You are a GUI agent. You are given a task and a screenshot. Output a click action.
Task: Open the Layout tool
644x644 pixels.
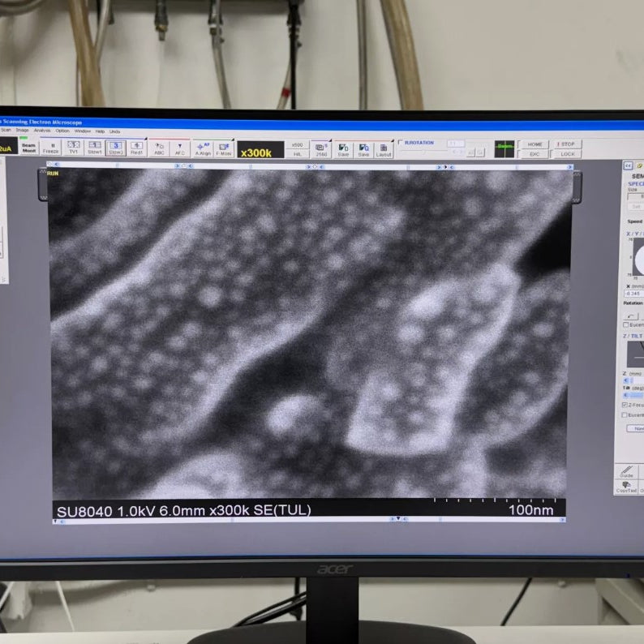(x=384, y=151)
